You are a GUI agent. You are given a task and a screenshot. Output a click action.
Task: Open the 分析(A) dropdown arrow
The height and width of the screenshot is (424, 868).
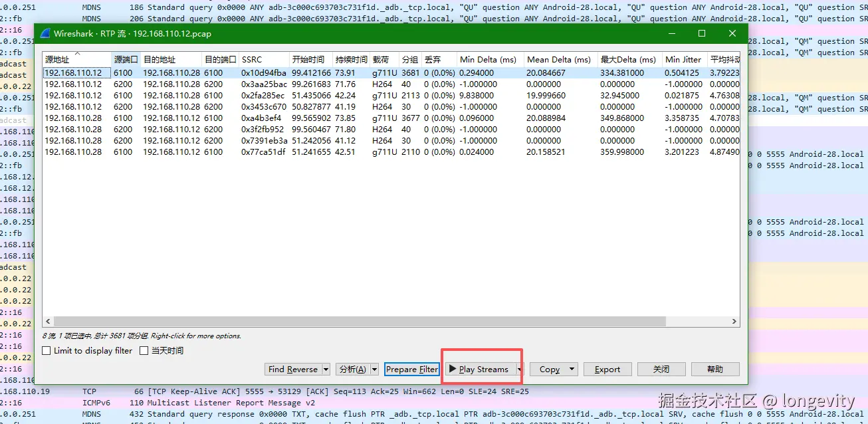tap(374, 370)
